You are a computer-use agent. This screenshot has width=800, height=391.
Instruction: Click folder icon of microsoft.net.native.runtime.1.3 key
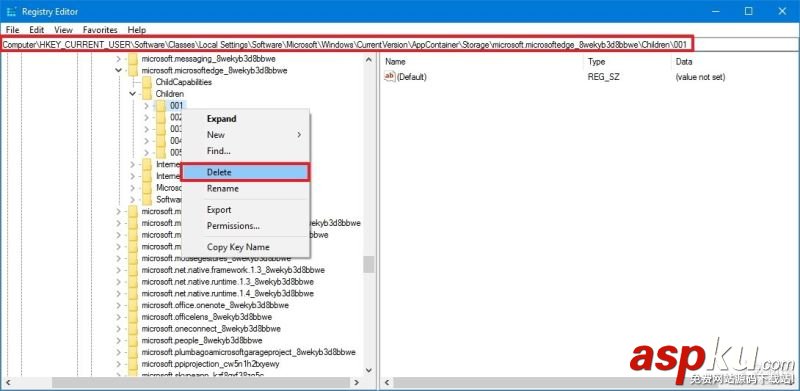(x=133, y=282)
